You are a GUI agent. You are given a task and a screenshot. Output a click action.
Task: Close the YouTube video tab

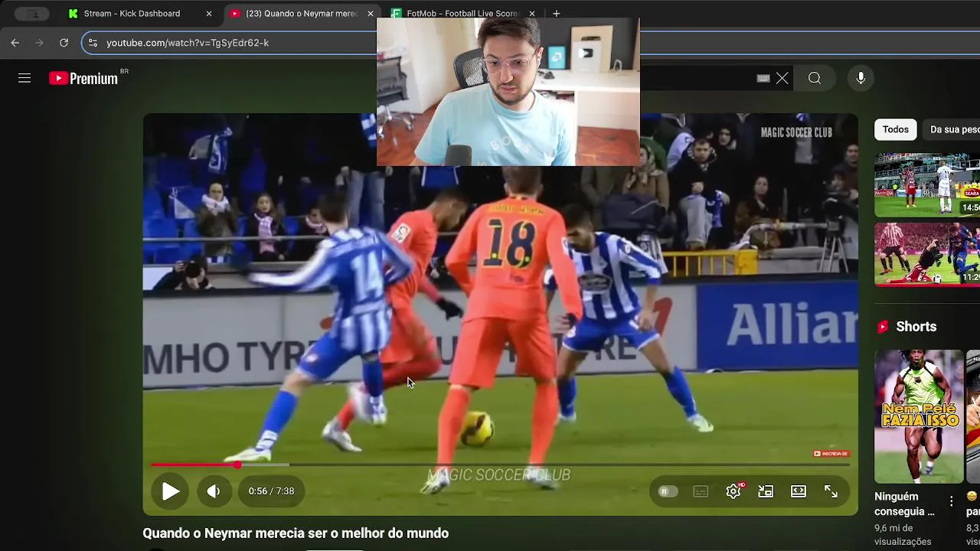coord(371,14)
